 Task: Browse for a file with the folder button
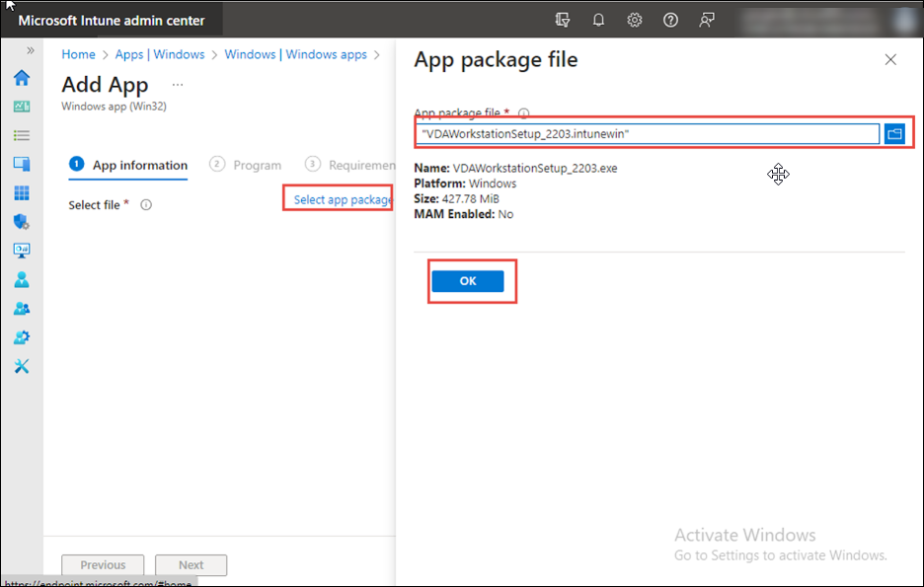[x=894, y=133]
